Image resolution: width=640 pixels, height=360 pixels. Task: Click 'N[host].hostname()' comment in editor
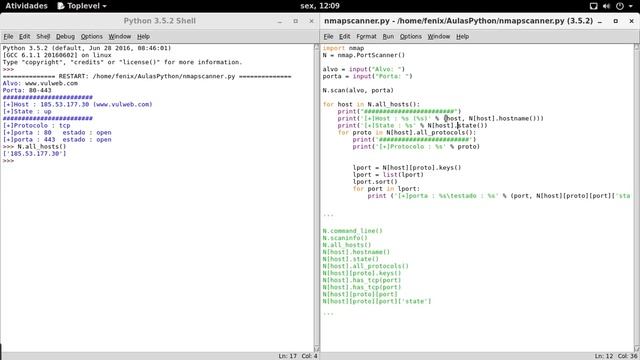pos(356,252)
